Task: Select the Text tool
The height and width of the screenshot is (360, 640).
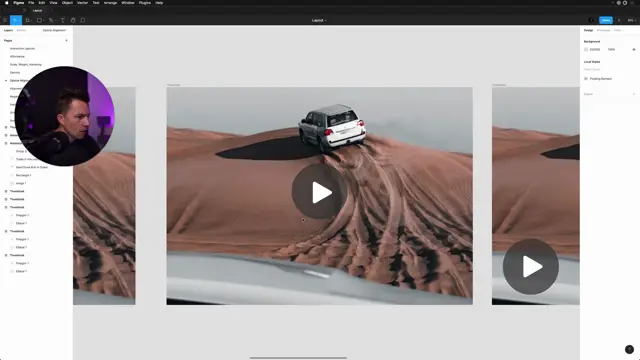Action: 63,20
